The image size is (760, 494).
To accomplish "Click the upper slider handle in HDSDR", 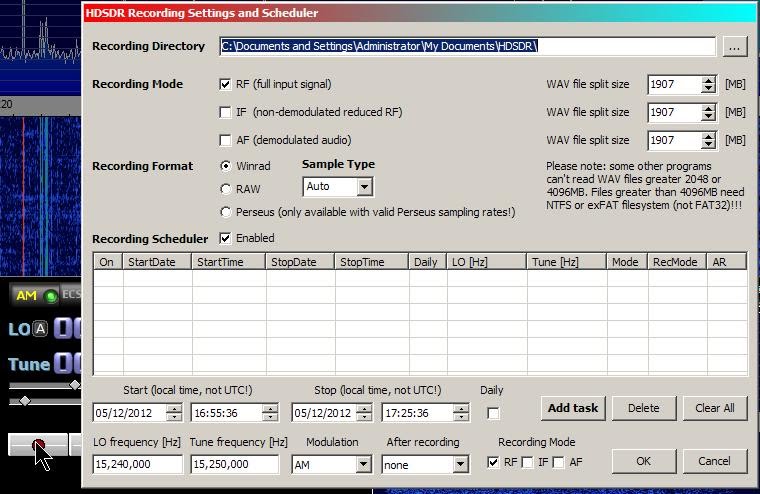I will [x=75, y=385].
